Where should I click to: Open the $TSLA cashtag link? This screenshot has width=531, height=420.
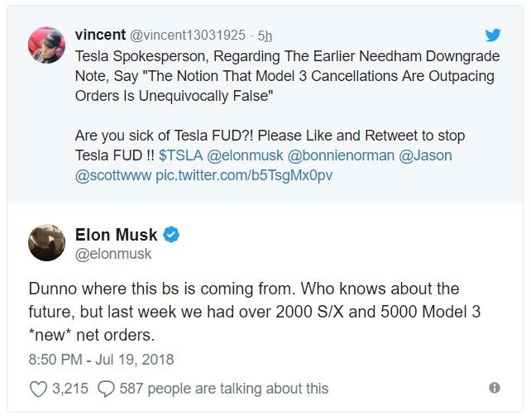(x=180, y=155)
